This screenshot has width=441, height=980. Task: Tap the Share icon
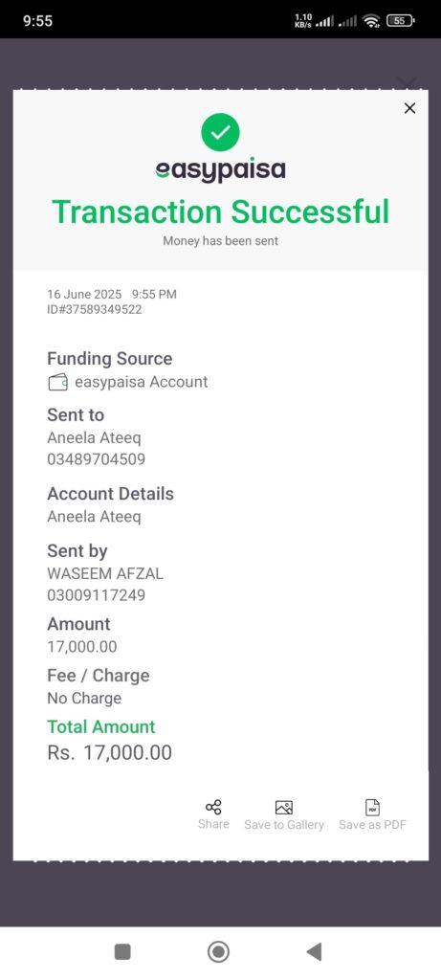coord(213,807)
